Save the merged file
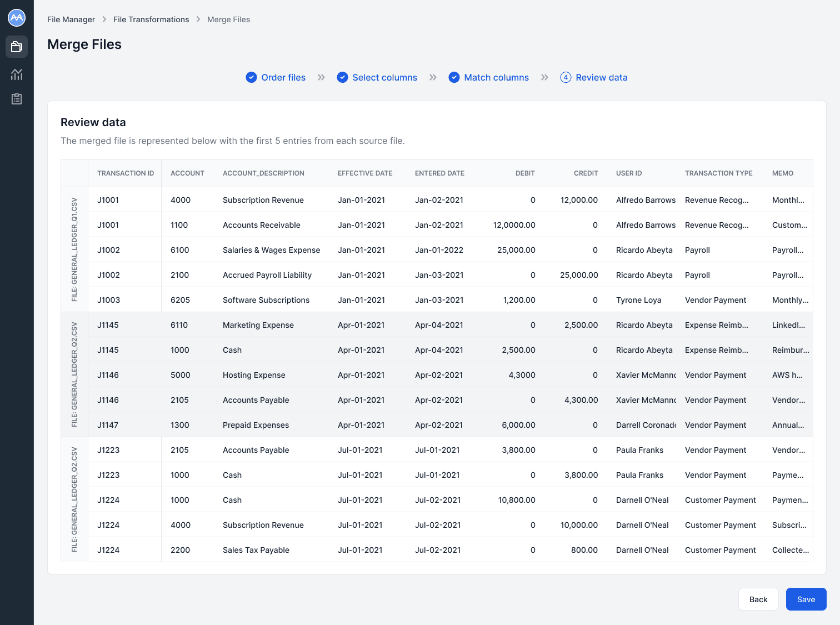The width and height of the screenshot is (840, 625). (806, 599)
